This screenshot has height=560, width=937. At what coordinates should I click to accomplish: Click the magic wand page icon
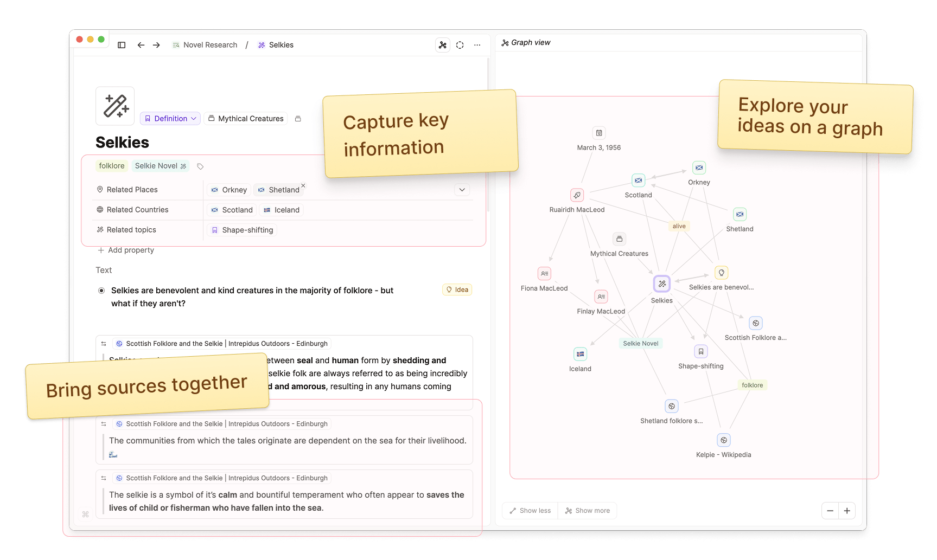pos(115,106)
